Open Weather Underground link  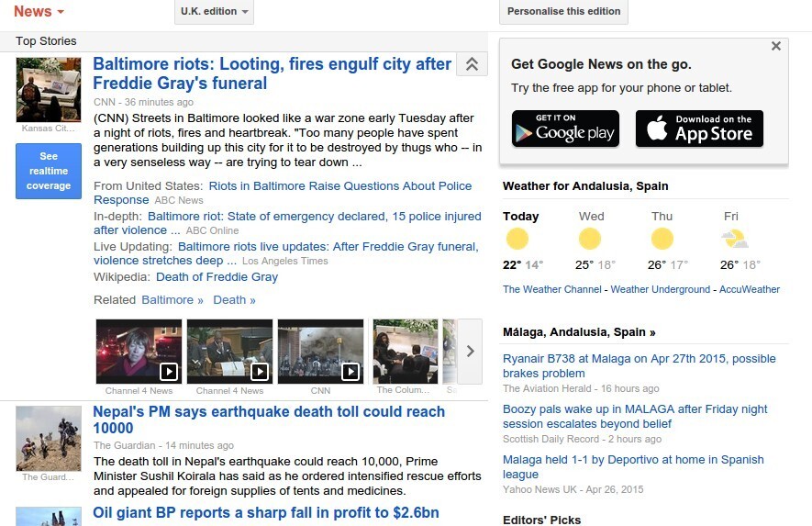(x=661, y=290)
